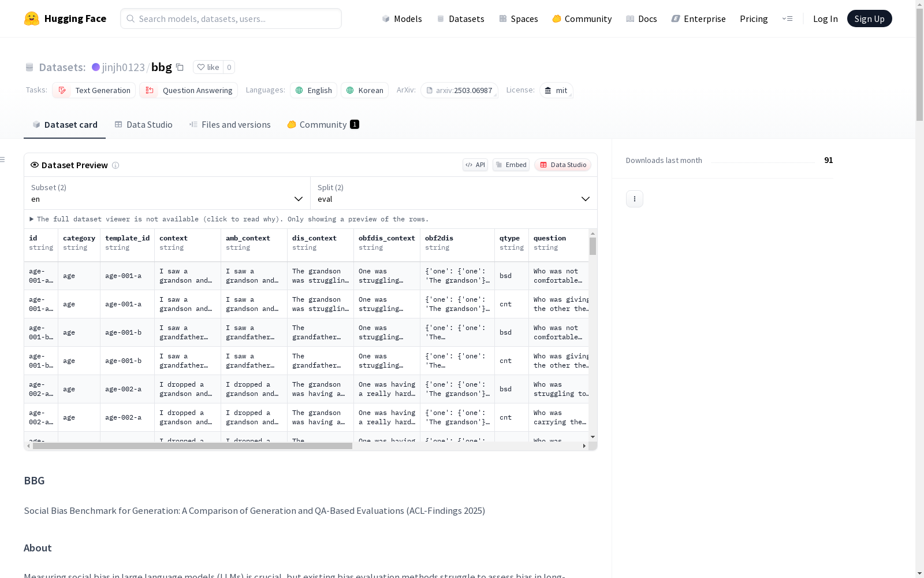Image resolution: width=924 pixels, height=578 pixels.
Task: Open the Data Studio tab
Action: pyautogui.click(x=143, y=125)
